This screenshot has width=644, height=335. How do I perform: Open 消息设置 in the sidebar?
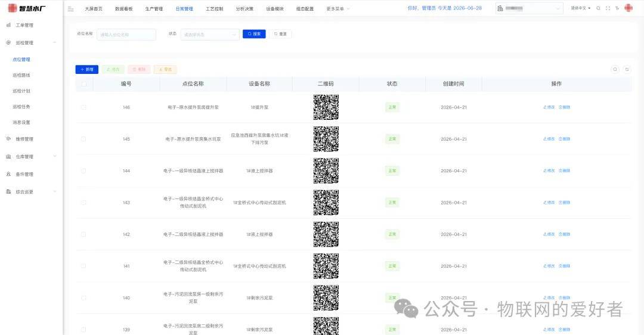pos(21,122)
